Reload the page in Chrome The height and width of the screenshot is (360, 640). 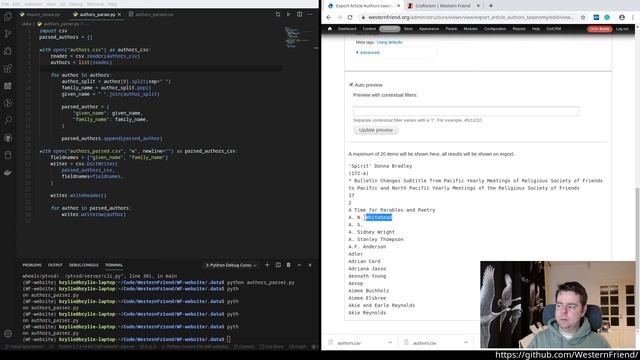point(350,18)
